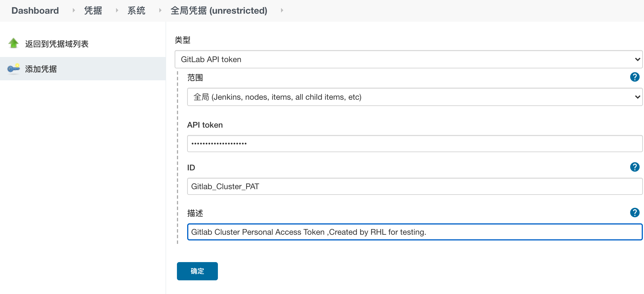Open the 类型 GitLab API token dropdown

[408, 59]
